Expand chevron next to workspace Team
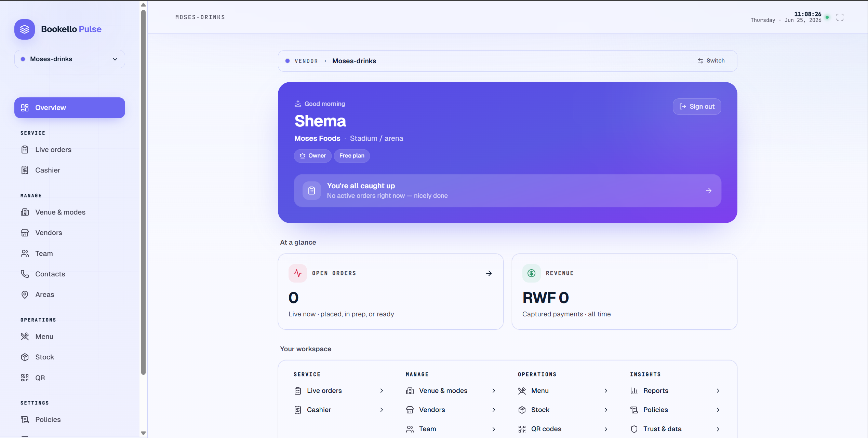 [x=494, y=429]
